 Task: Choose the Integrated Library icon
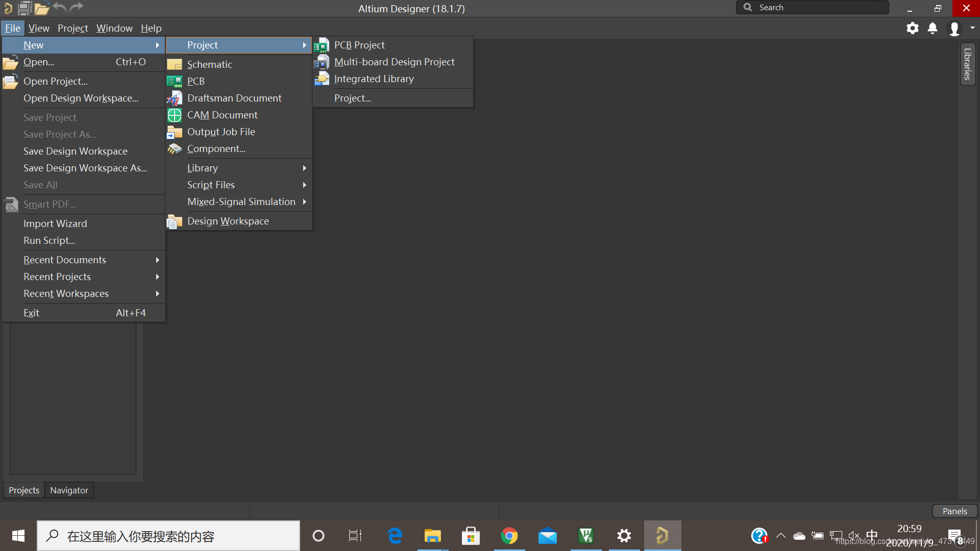coord(321,79)
